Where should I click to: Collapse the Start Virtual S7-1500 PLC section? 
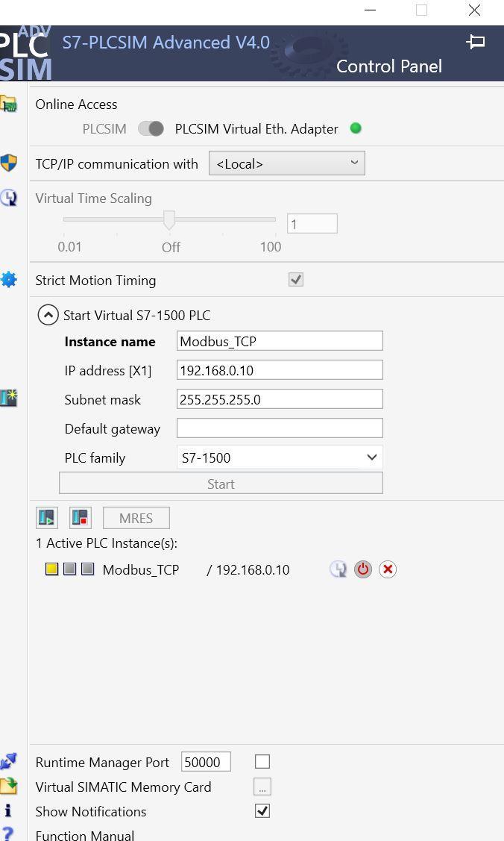[48, 315]
